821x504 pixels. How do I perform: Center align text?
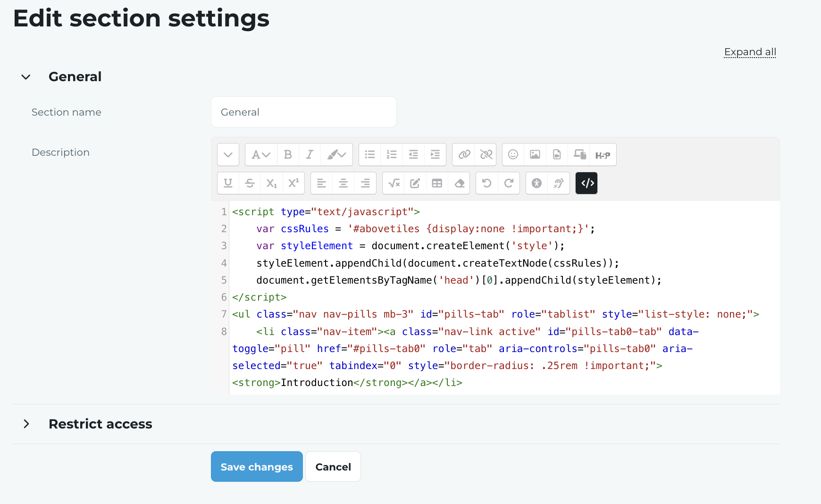(x=343, y=183)
